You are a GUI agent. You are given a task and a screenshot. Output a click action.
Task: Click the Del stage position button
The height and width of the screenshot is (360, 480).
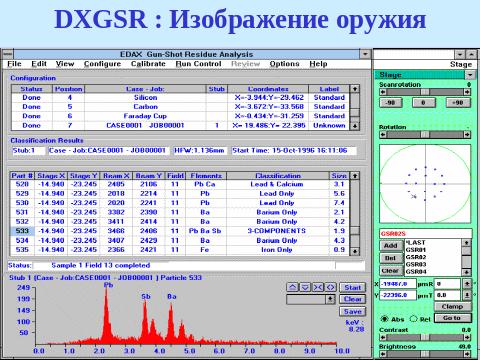pyautogui.click(x=391, y=258)
